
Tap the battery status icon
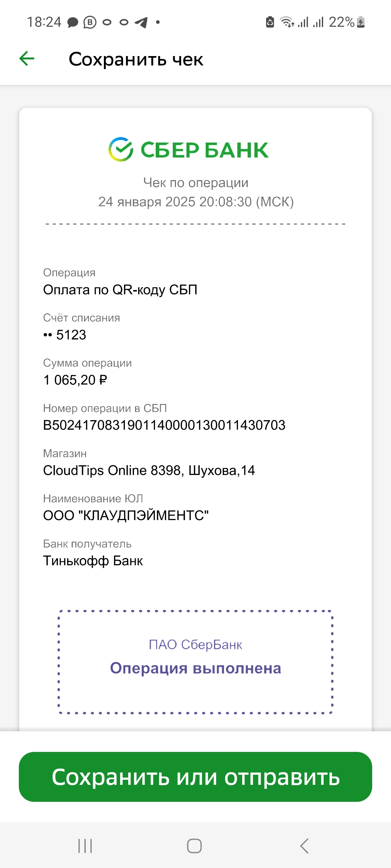point(361,22)
